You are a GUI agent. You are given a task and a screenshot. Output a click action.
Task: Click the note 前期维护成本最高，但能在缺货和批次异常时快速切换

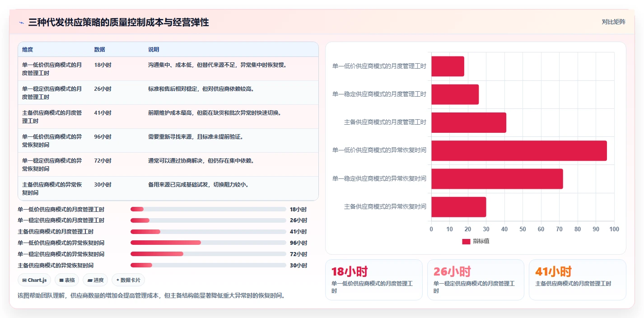pyautogui.click(x=215, y=113)
